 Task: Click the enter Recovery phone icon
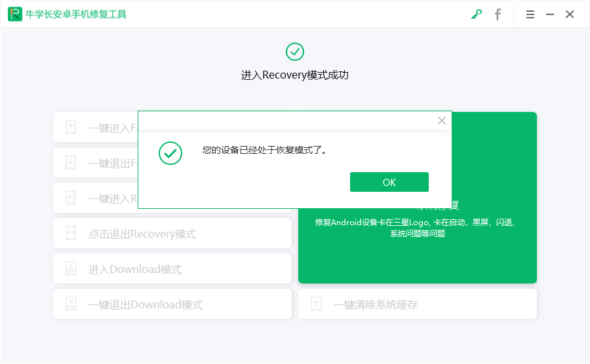[x=71, y=198]
